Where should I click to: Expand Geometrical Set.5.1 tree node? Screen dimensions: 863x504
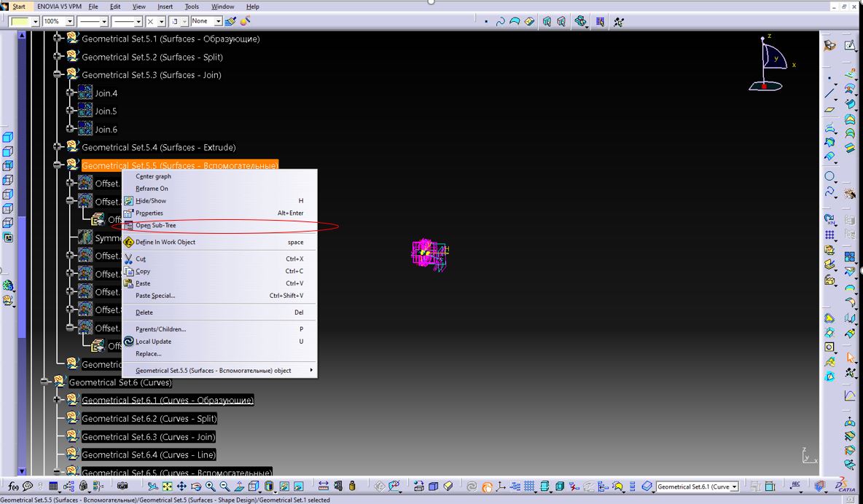pos(58,39)
